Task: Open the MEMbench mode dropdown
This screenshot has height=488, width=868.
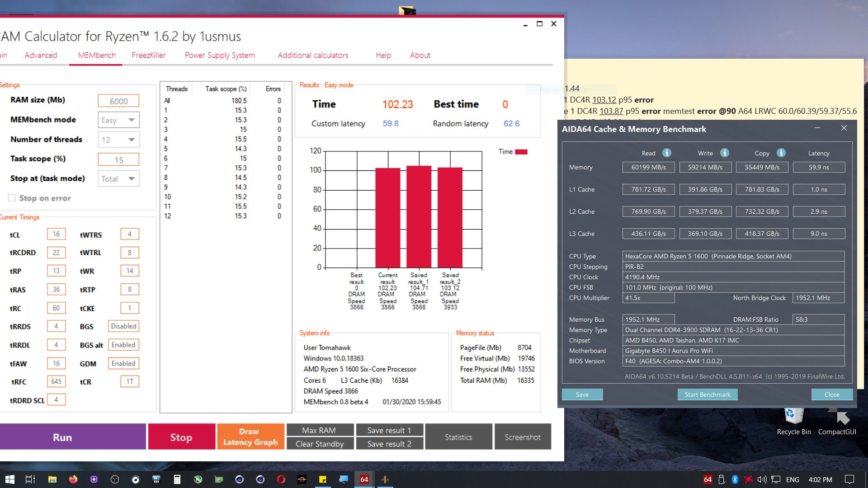Action: (x=119, y=120)
